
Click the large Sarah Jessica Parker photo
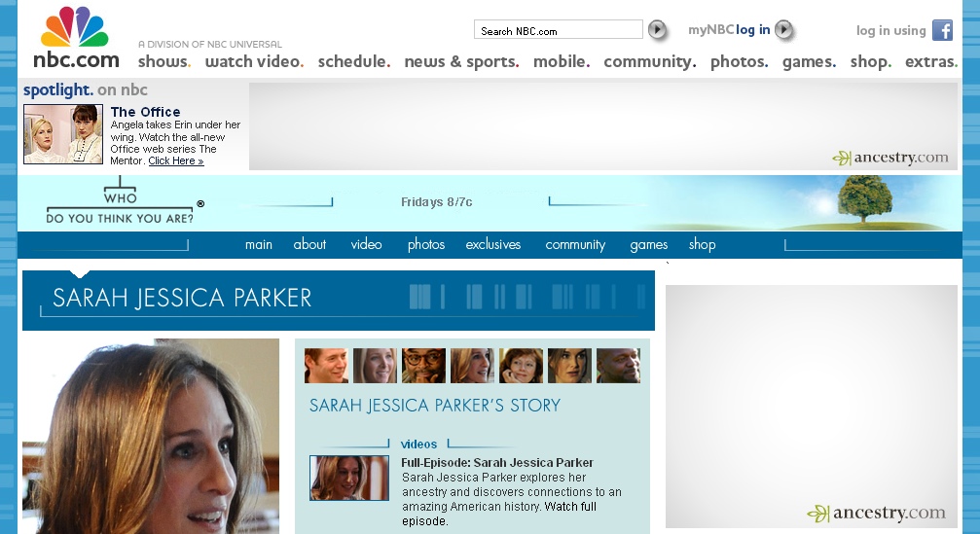point(151,436)
